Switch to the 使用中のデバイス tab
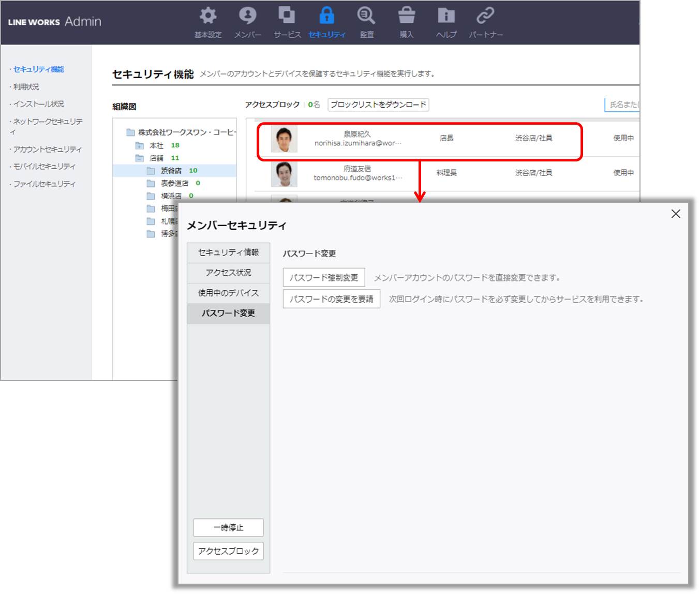The height and width of the screenshot is (594, 700). click(228, 293)
